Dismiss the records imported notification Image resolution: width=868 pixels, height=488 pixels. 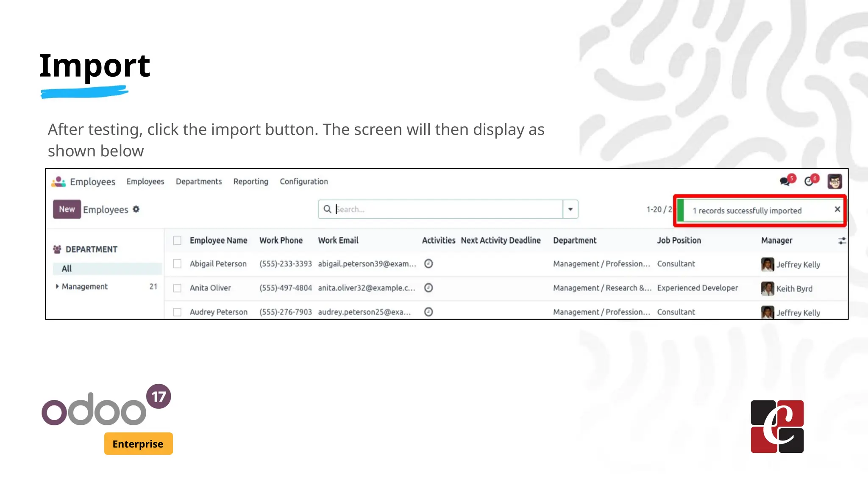point(837,209)
